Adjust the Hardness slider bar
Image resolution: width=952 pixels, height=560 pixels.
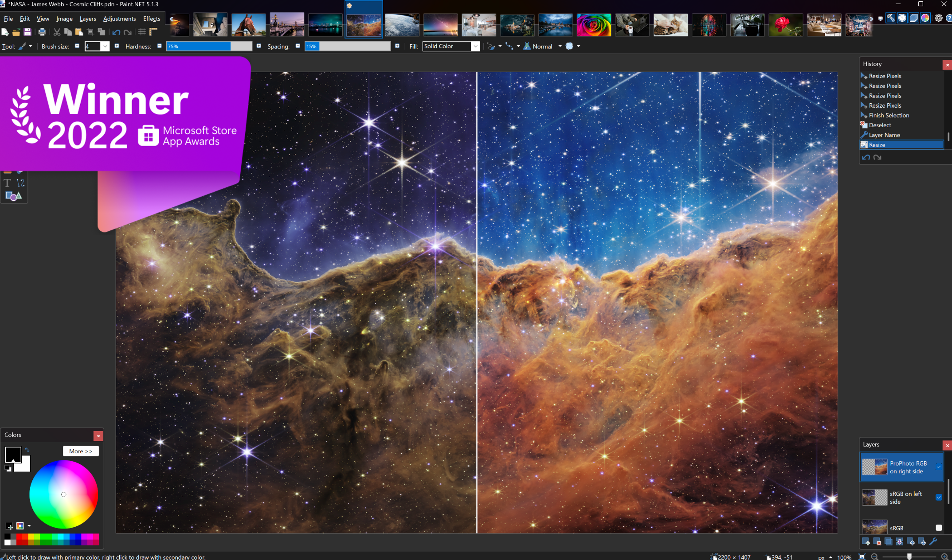tap(209, 47)
